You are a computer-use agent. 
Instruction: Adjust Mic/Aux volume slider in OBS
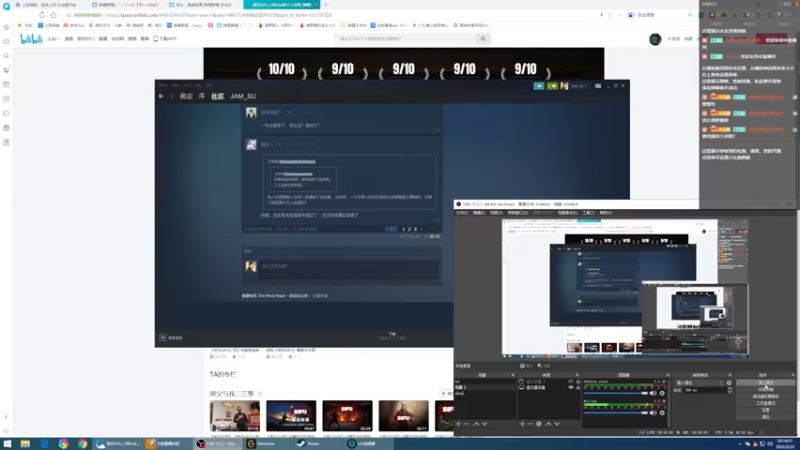[616, 412]
